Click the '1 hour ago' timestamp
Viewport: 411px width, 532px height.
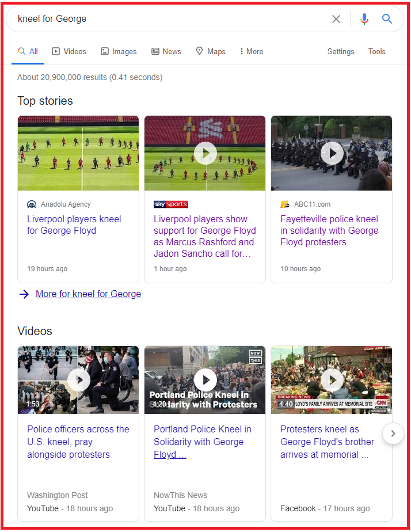click(170, 269)
